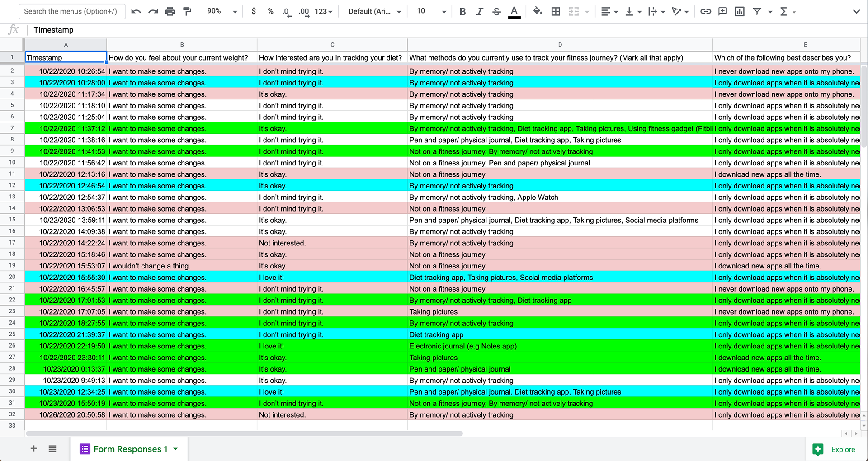The width and height of the screenshot is (868, 461).
Task: Open horizontal align dropdown
Action: coord(609,12)
